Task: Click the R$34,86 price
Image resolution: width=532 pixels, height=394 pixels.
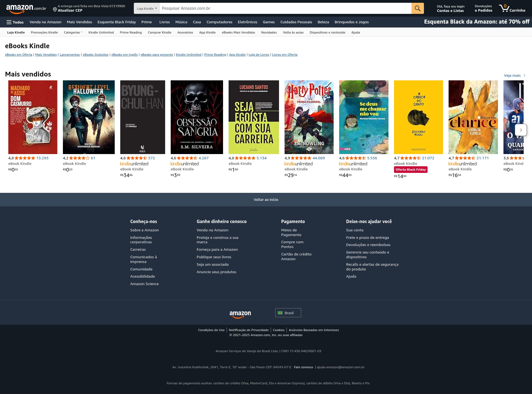Action: point(126,175)
